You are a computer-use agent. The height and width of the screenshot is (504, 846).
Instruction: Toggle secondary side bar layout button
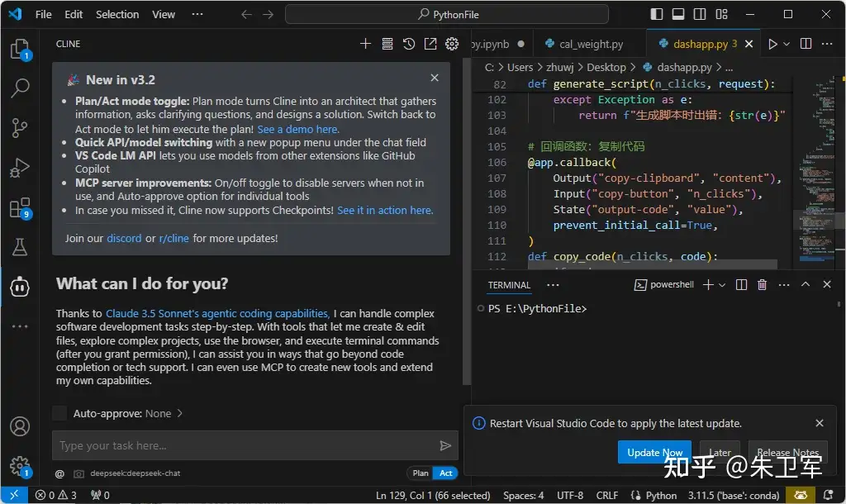coord(699,14)
